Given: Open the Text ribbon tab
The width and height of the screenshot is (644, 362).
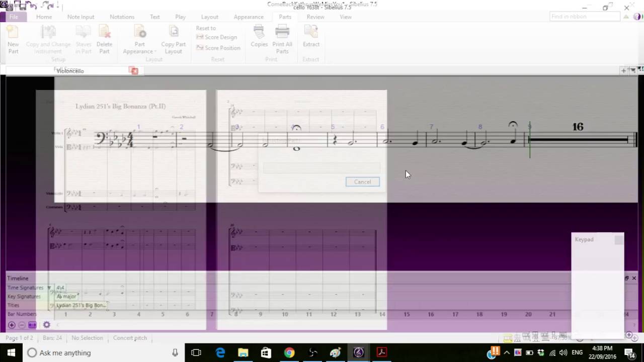Looking at the screenshot, I should (x=155, y=17).
